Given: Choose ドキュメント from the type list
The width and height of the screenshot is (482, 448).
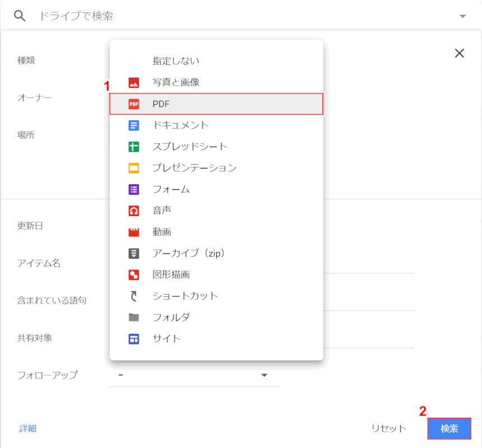Looking at the screenshot, I should (179, 125).
